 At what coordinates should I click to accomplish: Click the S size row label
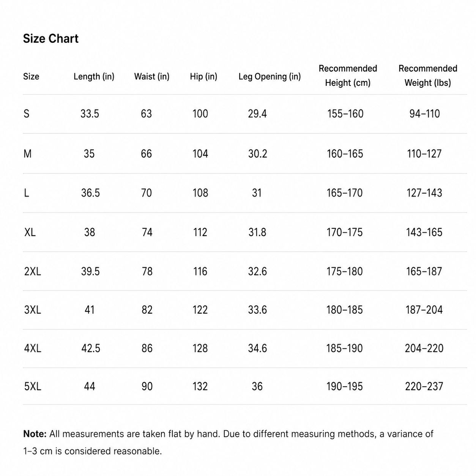pyautogui.click(x=26, y=113)
